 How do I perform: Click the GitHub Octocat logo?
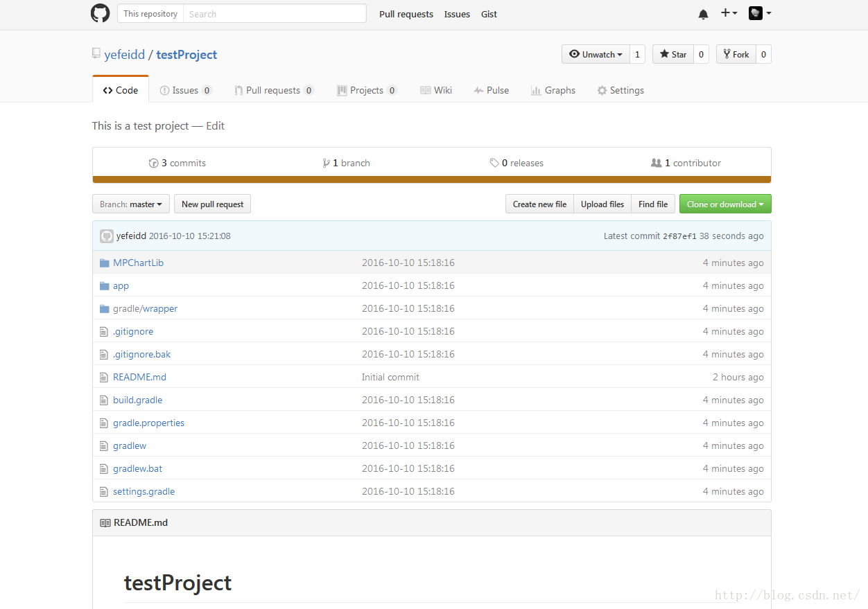click(x=101, y=14)
